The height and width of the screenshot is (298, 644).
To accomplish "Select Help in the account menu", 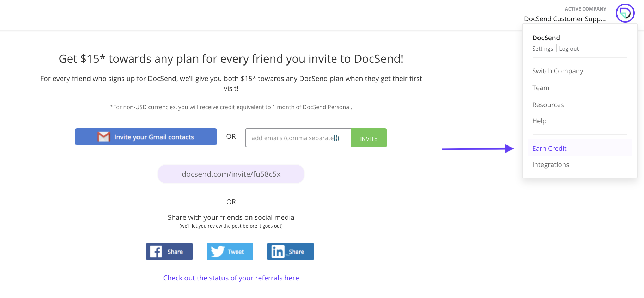I will click(539, 121).
